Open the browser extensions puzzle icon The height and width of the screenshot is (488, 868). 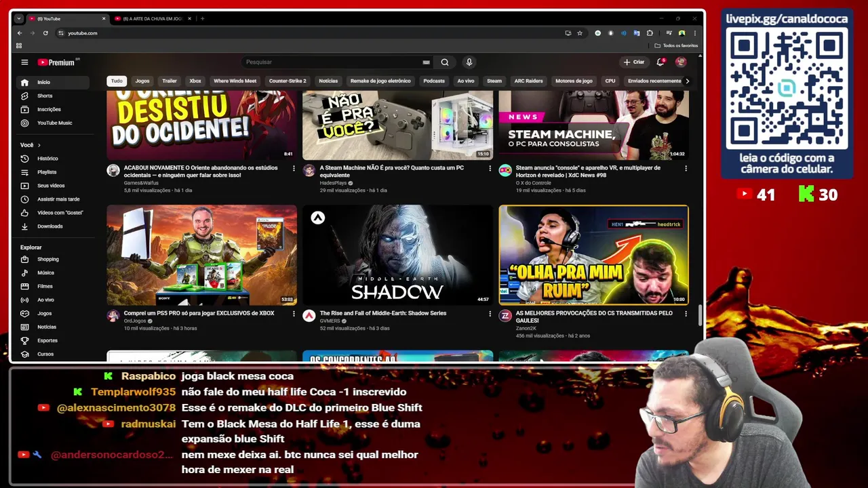(650, 33)
